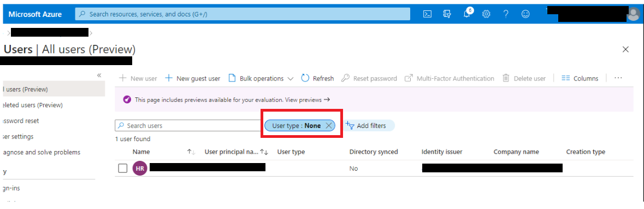Open Password reset in left menu
Viewport: 644px width, 209px height.
[21, 120]
